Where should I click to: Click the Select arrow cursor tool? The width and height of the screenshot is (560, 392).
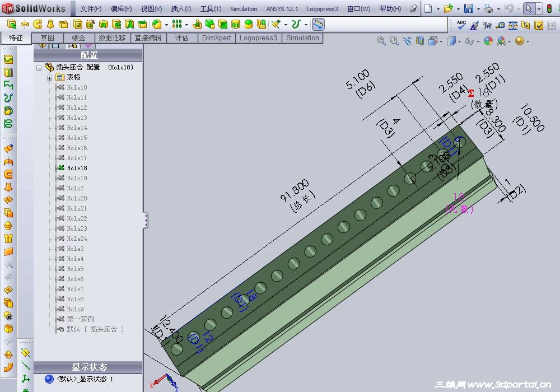(529, 8)
